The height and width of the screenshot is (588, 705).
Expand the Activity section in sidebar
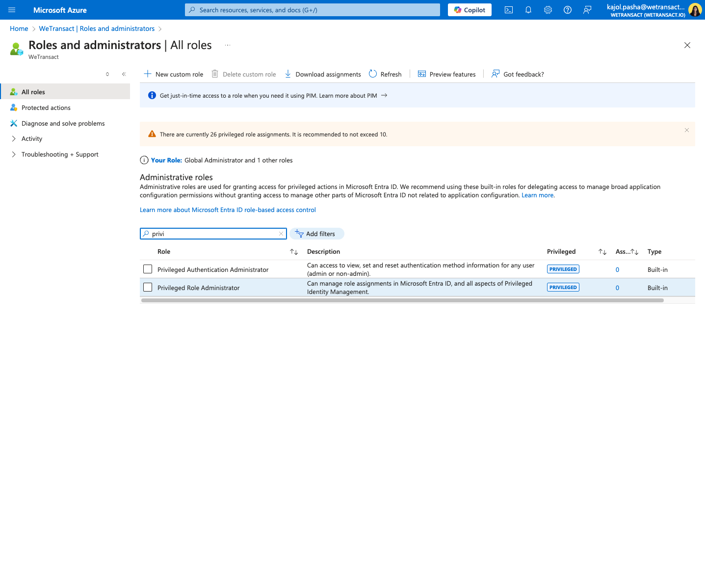pyautogui.click(x=14, y=139)
